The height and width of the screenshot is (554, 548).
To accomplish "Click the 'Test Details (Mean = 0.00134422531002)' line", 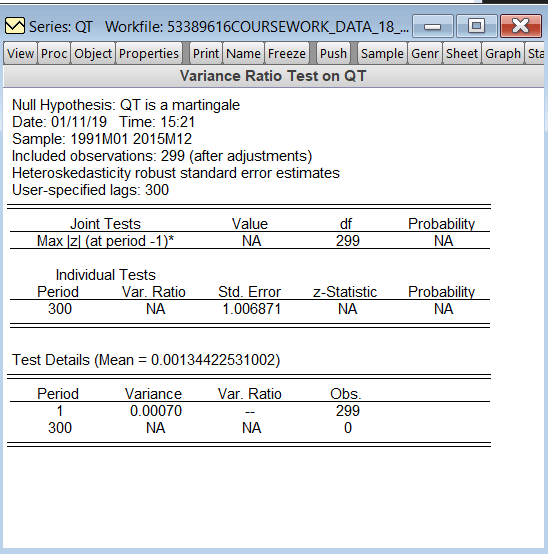I will pos(146,360).
